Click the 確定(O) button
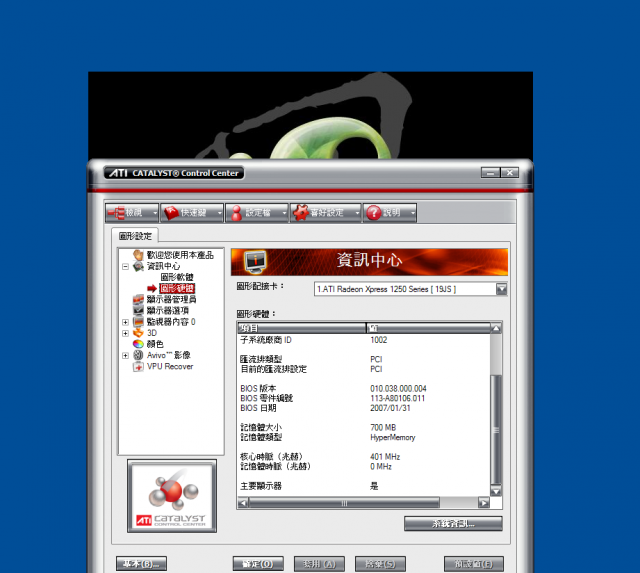This screenshot has width=640, height=573. tap(258, 564)
